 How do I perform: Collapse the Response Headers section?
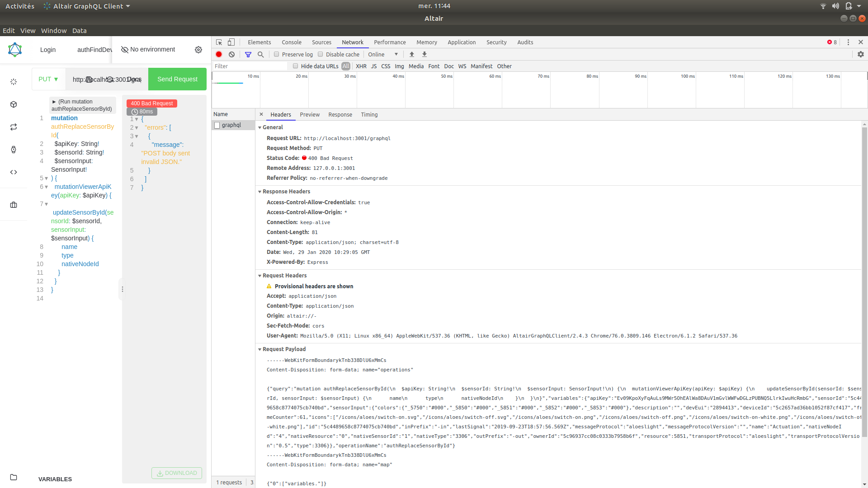(x=260, y=192)
